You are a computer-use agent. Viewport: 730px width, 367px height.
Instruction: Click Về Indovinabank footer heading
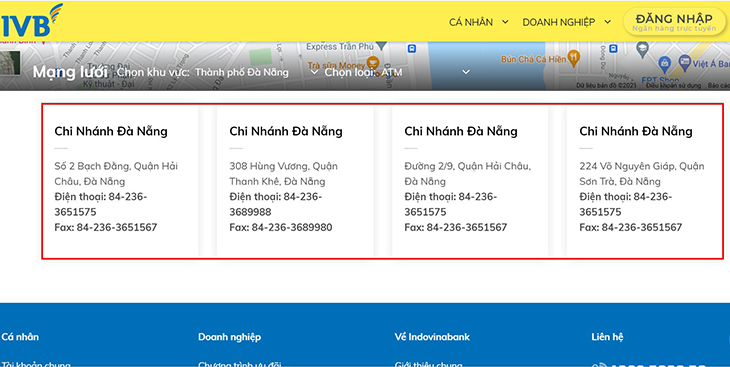tap(432, 337)
